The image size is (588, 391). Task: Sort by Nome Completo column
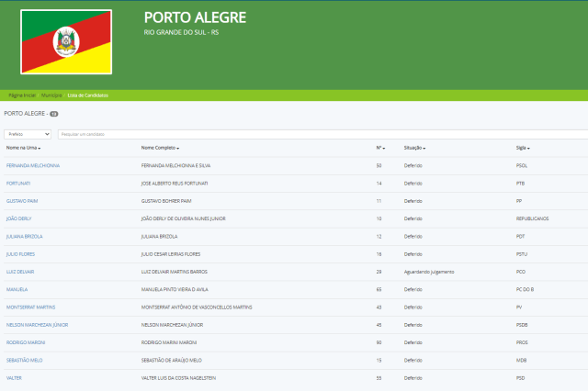click(160, 148)
